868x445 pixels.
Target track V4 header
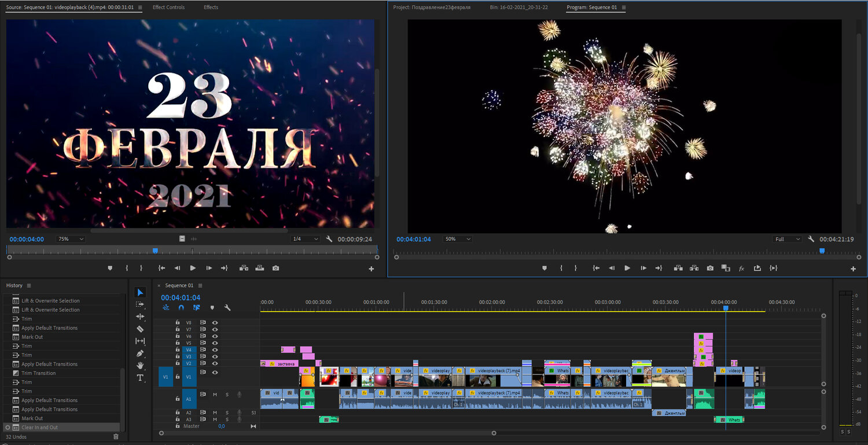(189, 350)
